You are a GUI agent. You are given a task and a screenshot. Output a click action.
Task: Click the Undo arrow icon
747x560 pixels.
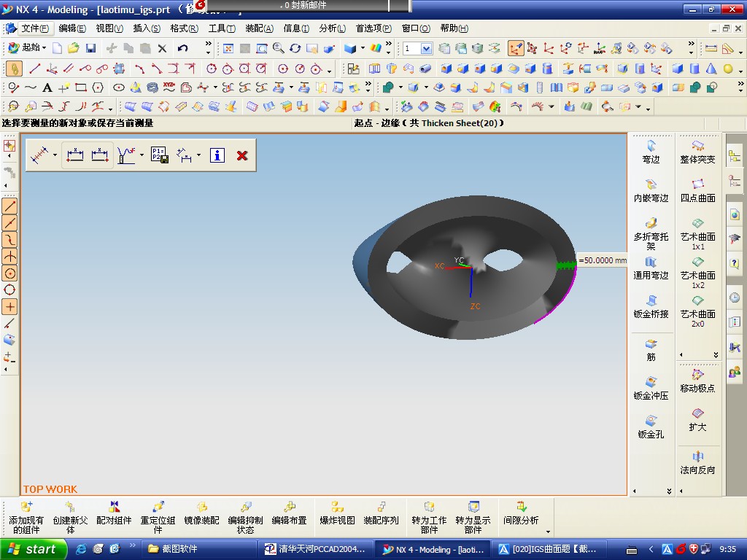pos(183,48)
